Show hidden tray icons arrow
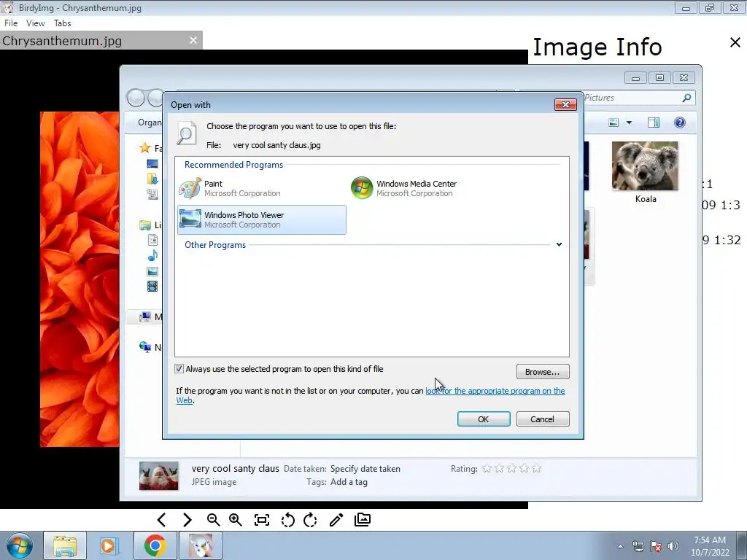This screenshot has width=747, height=560. click(x=620, y=546)
